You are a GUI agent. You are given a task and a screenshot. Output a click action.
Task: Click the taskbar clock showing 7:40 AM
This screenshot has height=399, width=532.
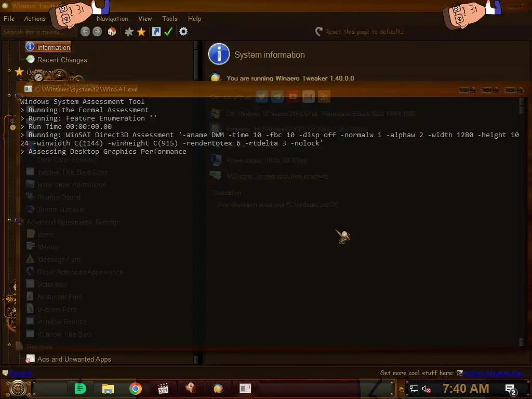pos(466,389)
